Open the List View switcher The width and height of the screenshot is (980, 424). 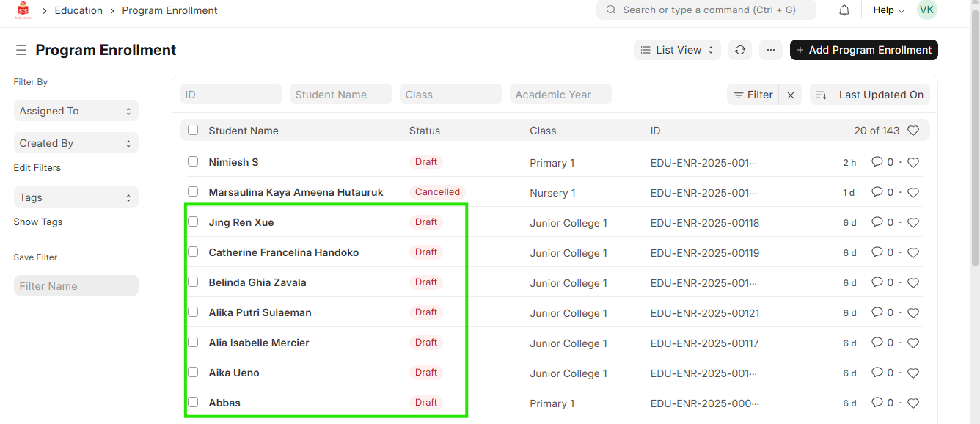(676, 50)
